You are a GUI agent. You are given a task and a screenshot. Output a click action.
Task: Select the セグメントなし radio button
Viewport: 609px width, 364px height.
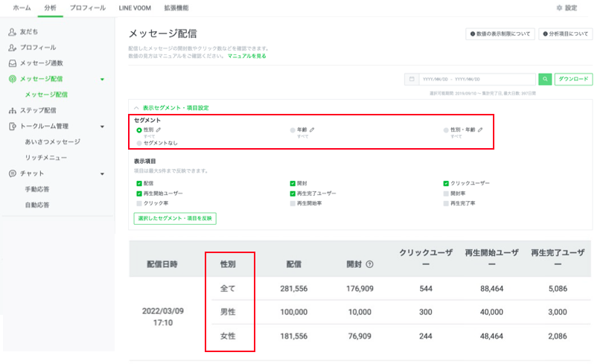138,144
